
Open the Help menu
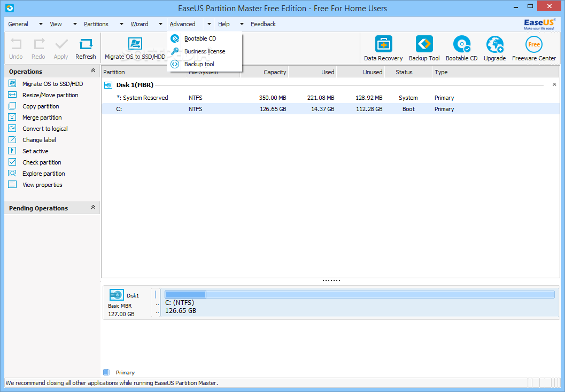coord(224,24)
